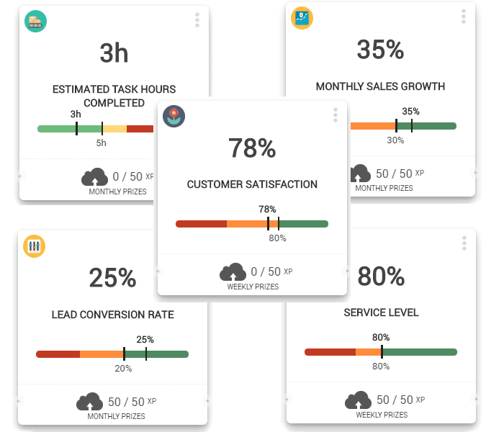
Task: Open the Customer Satisfaction three-dot menu
Action: click(x=335, y=115)
